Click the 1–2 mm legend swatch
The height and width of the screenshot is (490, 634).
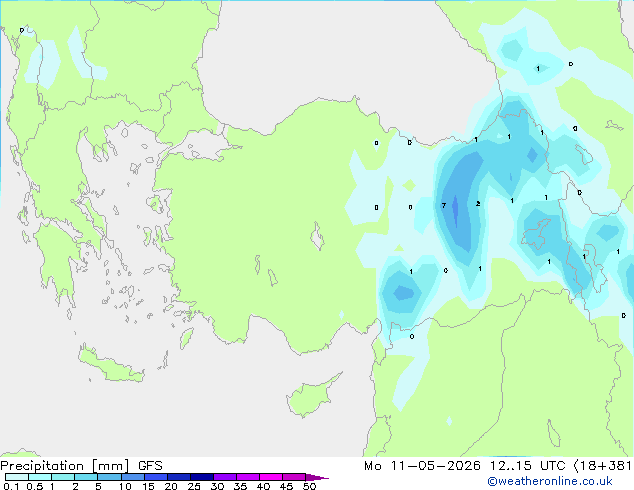click(x=63, y=477)
